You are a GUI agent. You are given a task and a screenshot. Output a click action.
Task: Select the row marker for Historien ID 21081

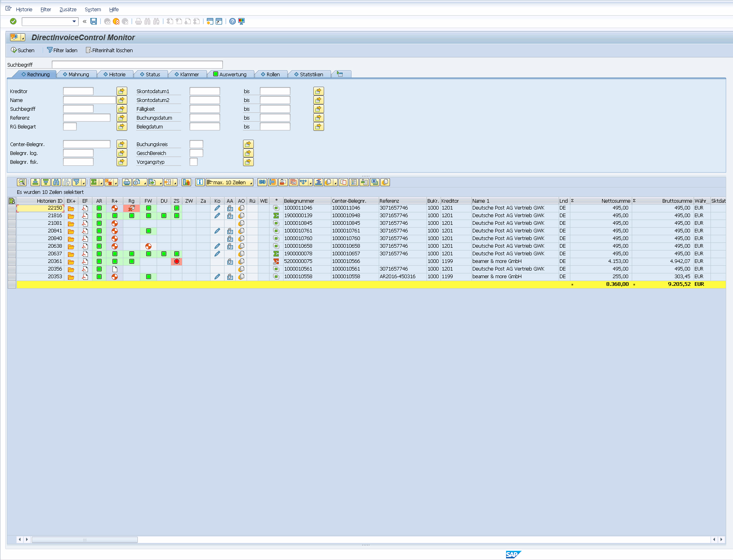pos(12,223)
